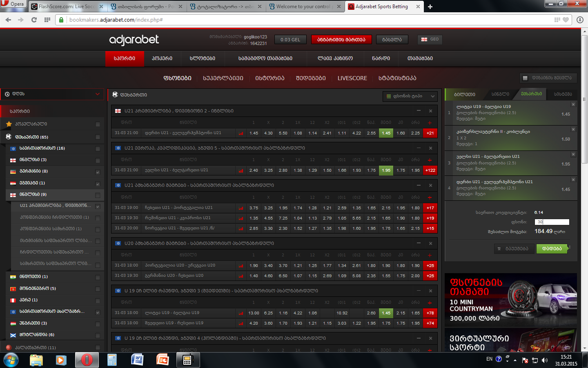Open Windows Explorer from the taskbar
Image resolution: width=588 pixels, height=368 pixels.
[36, 360]
